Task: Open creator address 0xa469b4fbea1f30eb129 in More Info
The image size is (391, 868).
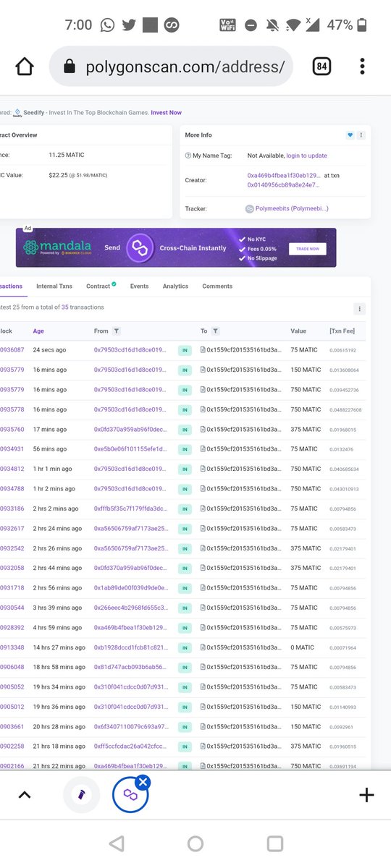Action: click(x=284, y=176)
